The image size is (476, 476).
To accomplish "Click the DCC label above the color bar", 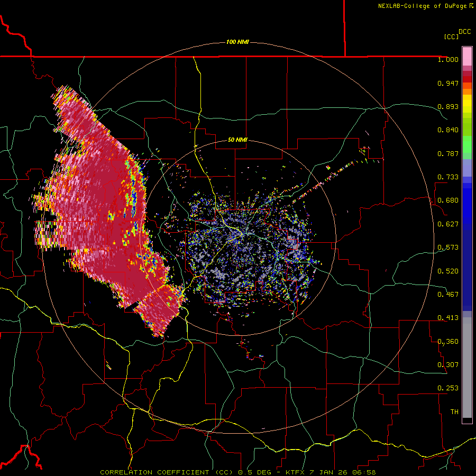I will (x=465, y=32).
